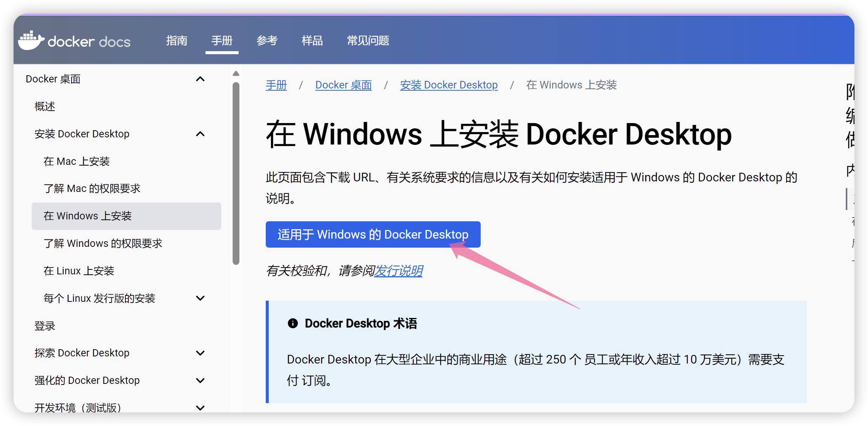Screen dimensions: 868x426
Task: Collapse the Docker 桌面 sidebar section
Action: tap(201, 79)
